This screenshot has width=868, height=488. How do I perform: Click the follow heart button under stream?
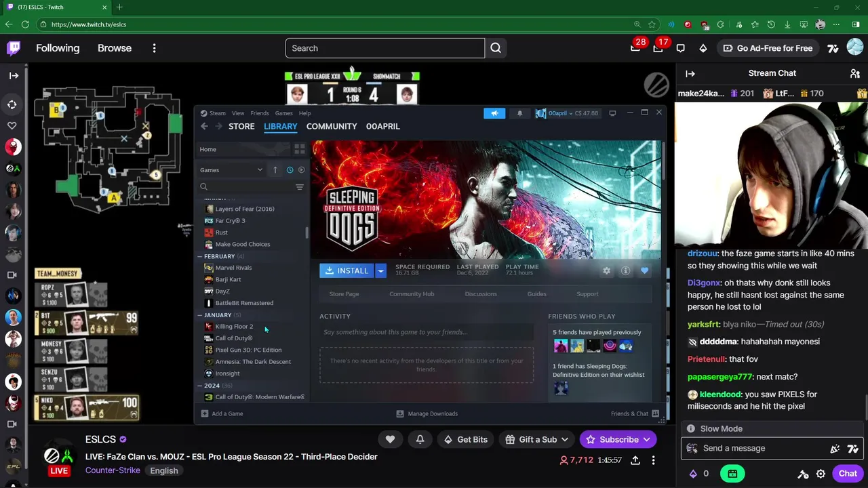click(x=390, y=439)
